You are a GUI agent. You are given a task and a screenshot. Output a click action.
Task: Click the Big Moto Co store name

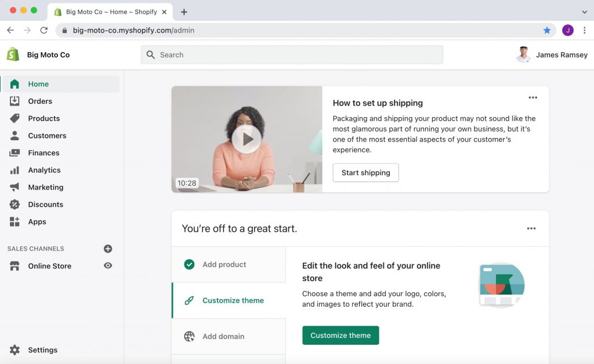tap(49, 55)
